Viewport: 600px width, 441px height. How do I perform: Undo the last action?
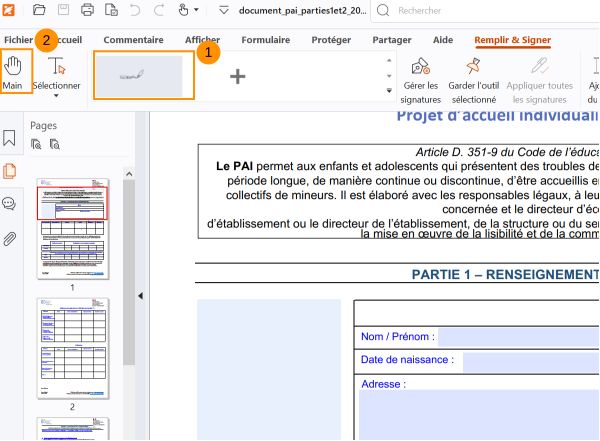click(x=135, y=10)
